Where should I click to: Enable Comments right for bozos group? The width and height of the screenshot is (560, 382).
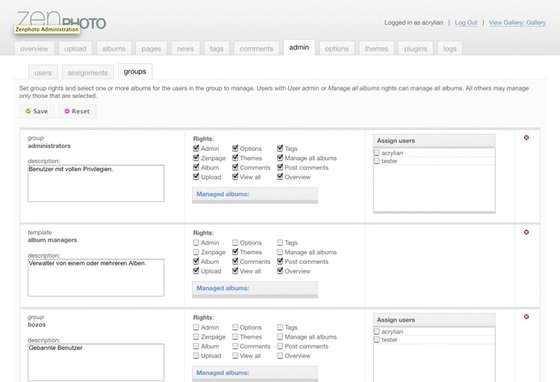(235, 346)
